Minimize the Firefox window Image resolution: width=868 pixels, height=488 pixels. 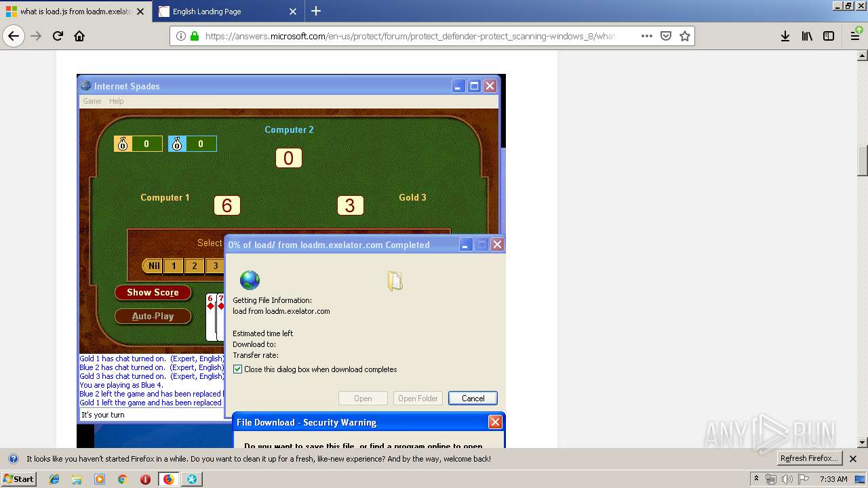coord(837,5)
